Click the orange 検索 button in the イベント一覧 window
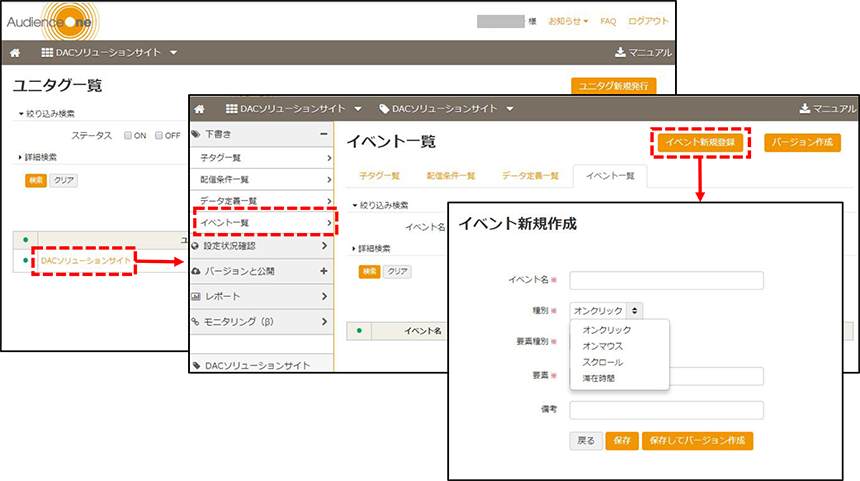This screenshot has height=481, width=860. 370,271
